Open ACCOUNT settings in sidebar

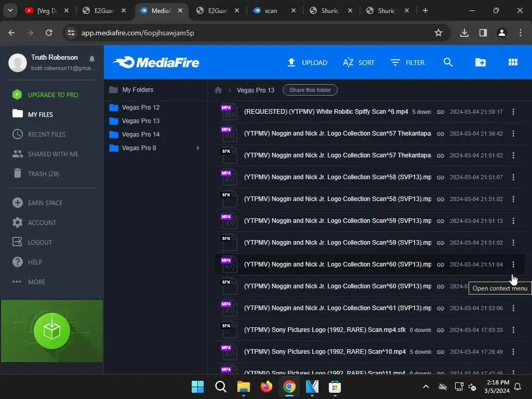tap(34, 222)
